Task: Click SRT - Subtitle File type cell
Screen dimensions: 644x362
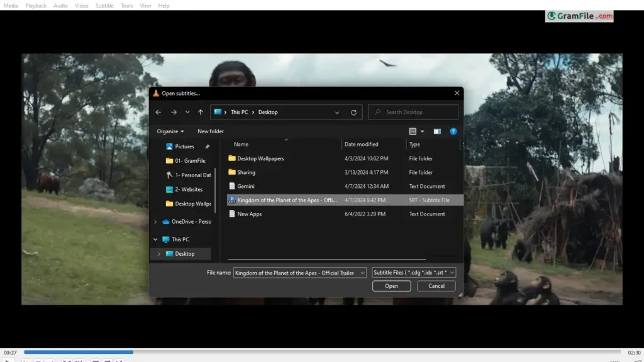Action: pos(429,200)
